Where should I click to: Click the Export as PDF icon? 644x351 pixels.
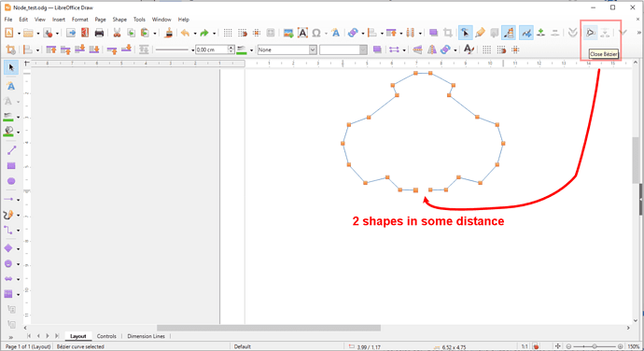tap(85, 33)
